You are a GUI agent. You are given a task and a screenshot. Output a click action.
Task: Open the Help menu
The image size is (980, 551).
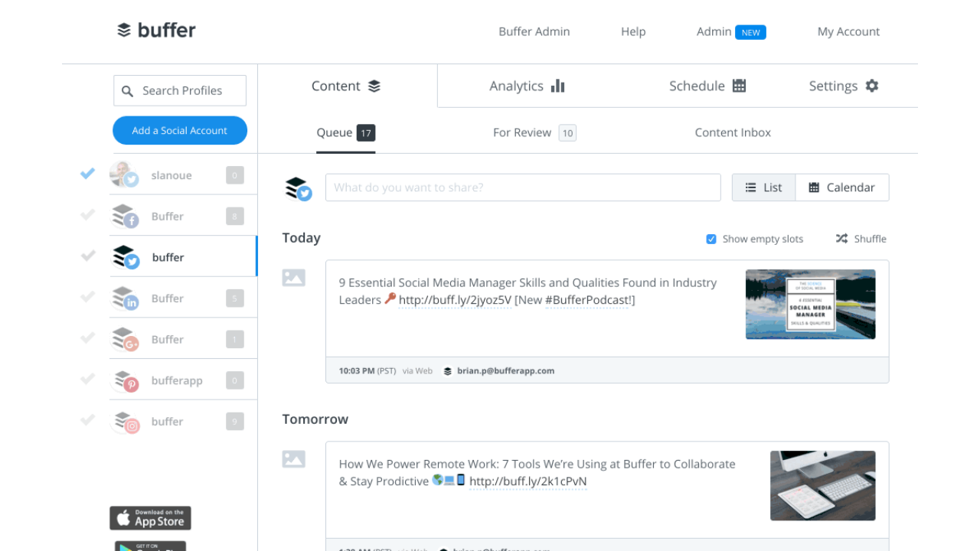pos(633,31)
